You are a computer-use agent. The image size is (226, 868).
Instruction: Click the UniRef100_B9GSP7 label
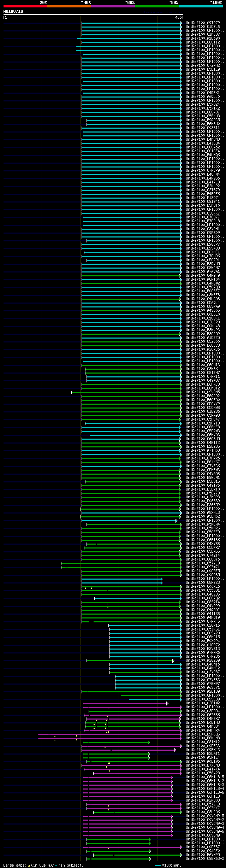[203, 244]
